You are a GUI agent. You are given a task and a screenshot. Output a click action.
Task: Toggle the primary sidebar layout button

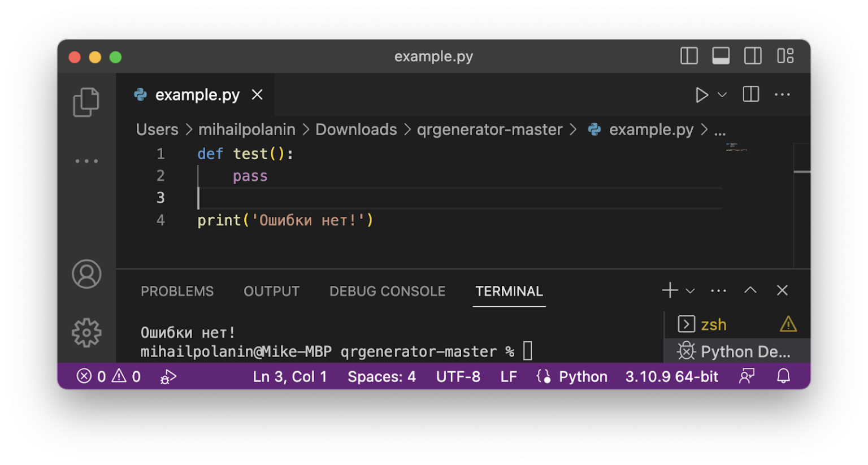tap(689, 56)
